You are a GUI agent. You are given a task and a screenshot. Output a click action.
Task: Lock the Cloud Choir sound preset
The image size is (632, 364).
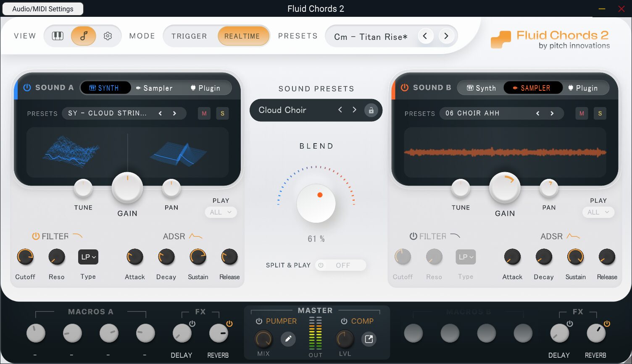(x=371, y=110)
